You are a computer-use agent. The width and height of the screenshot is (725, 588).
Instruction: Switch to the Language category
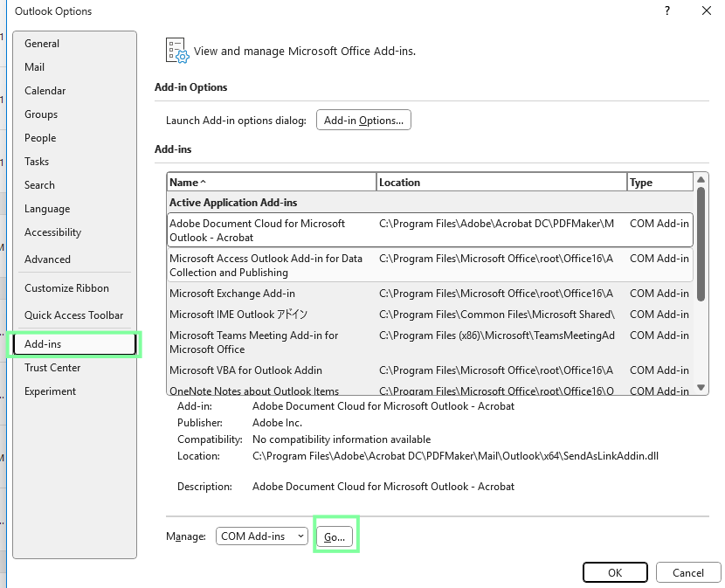(75, 209)
